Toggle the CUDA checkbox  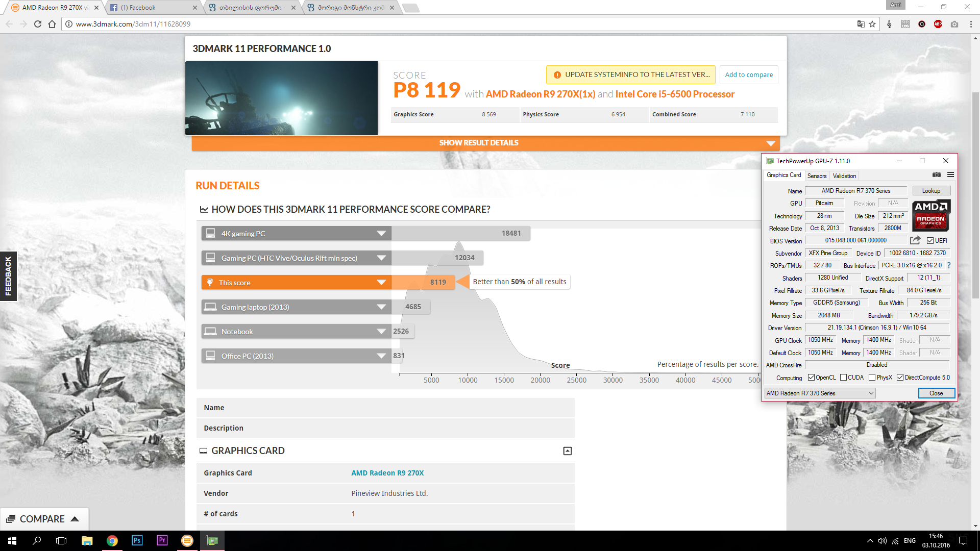tap(843, 378)
